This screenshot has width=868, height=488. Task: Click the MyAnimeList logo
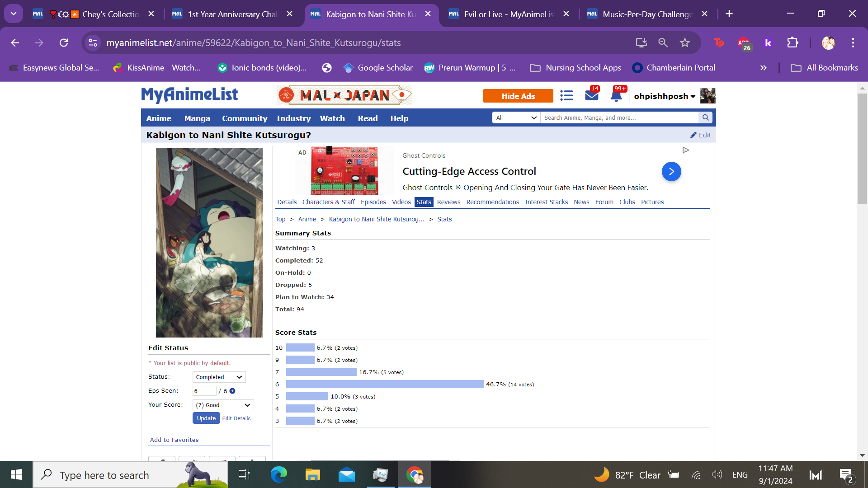tap(189, 95)
